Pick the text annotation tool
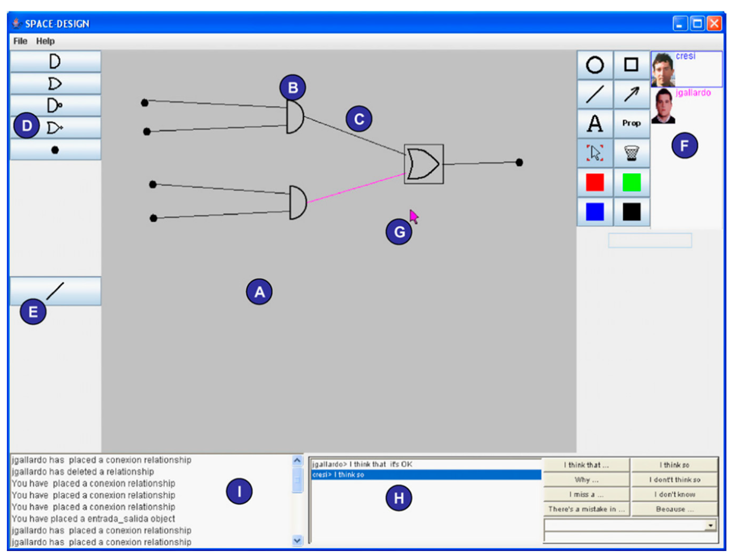Image resolution: width=734 pixels, height=560 pixels. (x=595, y=123)
